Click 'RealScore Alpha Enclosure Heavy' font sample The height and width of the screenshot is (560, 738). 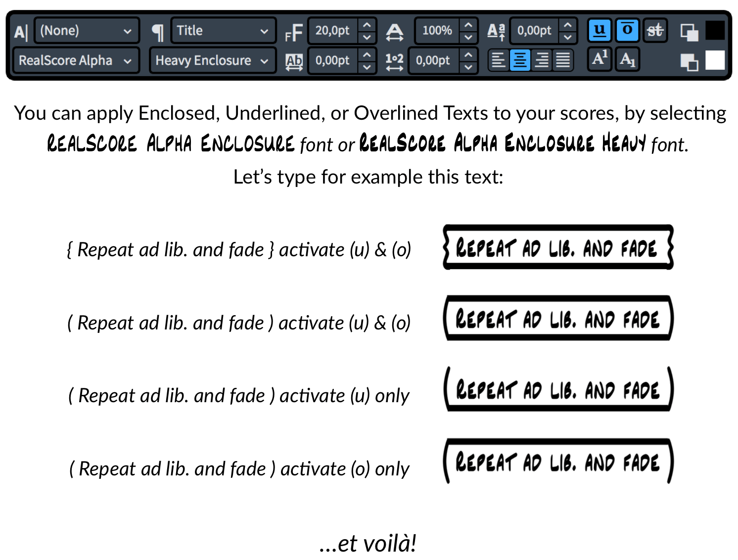[x=503, y=143]
